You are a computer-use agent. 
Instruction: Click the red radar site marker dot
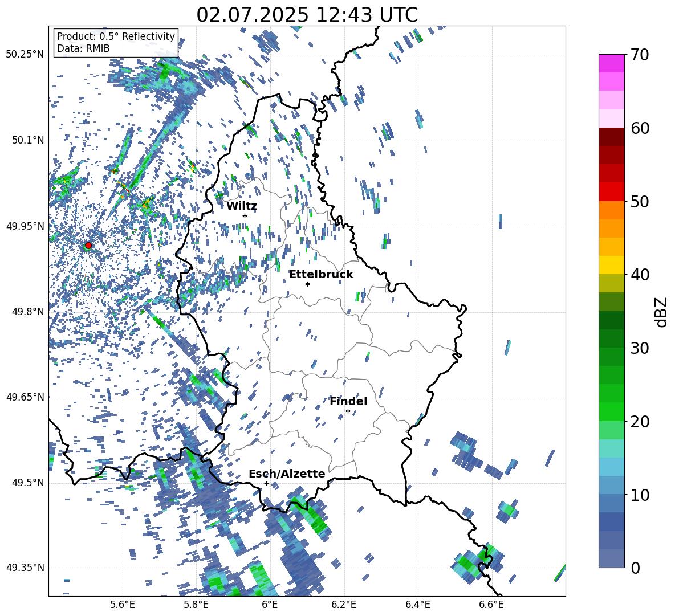click(88, 245)
